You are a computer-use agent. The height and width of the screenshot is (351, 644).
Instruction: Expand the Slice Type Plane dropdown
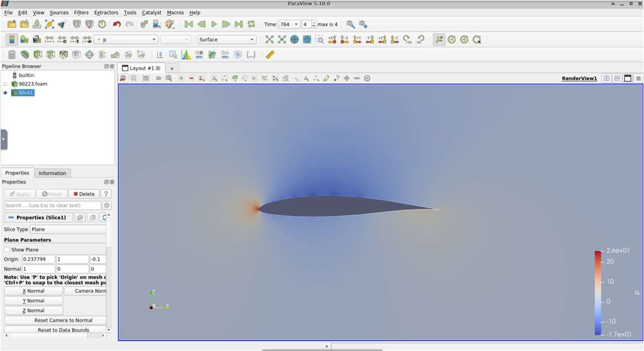tap(68, 229)
